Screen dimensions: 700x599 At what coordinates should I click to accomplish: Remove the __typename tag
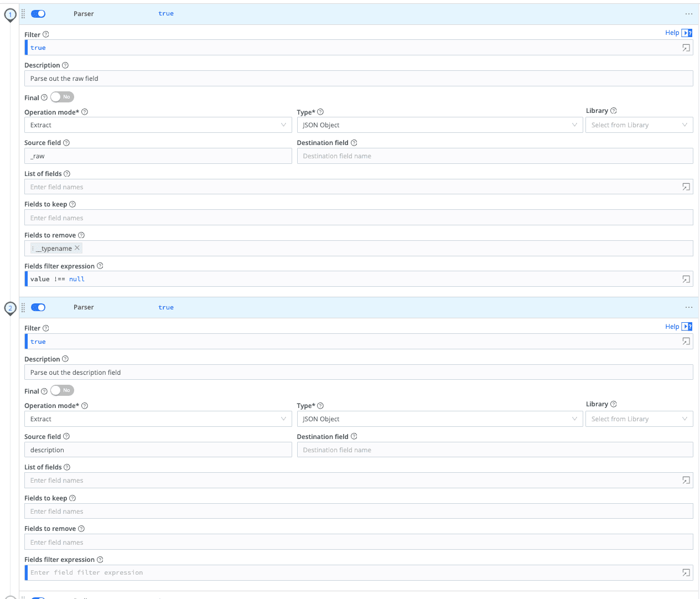[77, 248]
